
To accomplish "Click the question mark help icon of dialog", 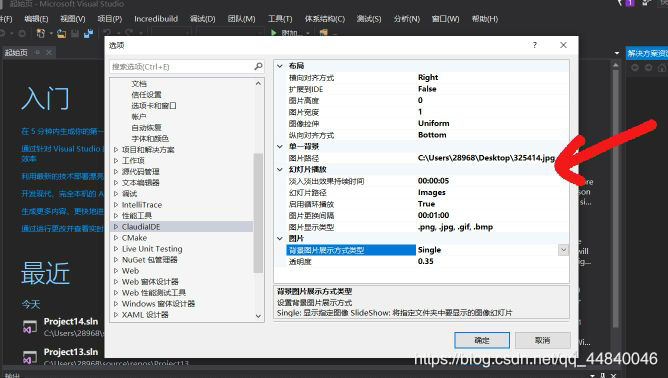I will (535, 45).
